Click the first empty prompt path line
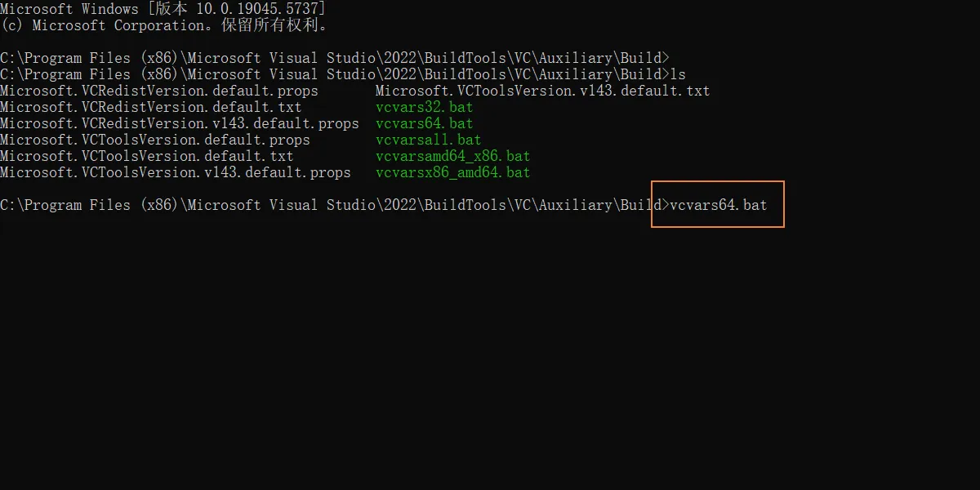The width and height of the screenshot is (980, 490). click(x=334, y=58)
